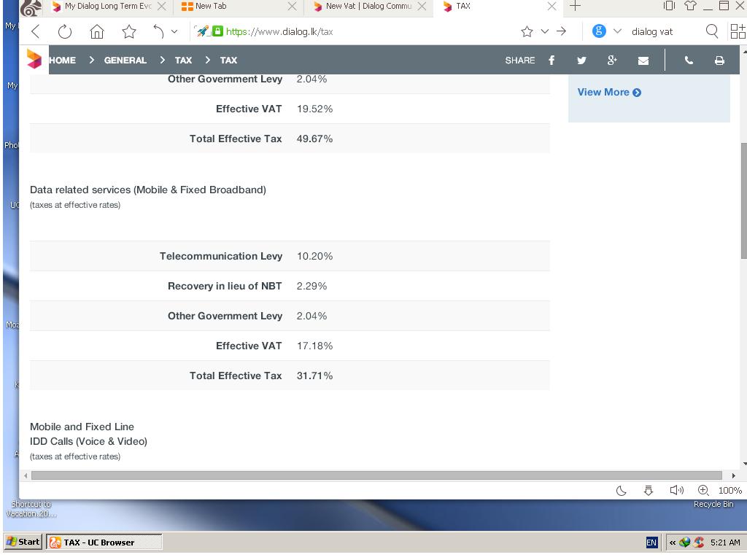
Task: Print the page with printer icon
Action: point(719,61)
